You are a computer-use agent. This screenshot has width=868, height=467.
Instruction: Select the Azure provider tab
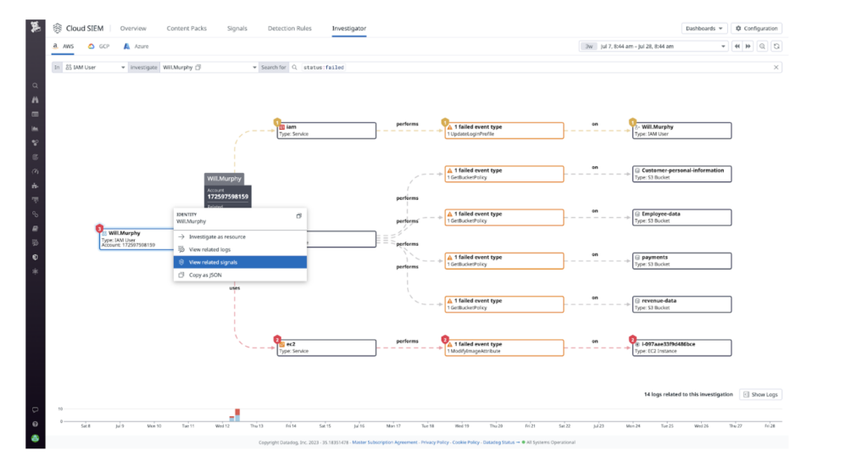coord(136,47)
